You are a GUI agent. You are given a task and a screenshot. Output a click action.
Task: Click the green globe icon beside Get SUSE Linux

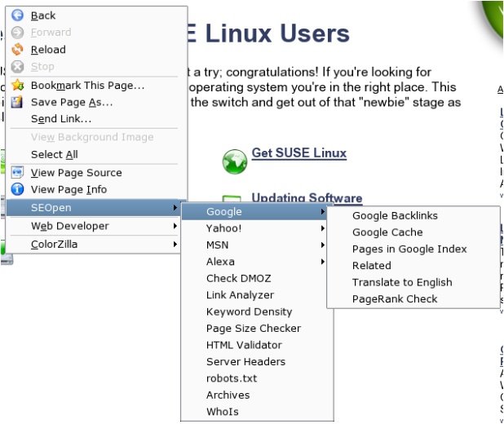pos(234,161)
